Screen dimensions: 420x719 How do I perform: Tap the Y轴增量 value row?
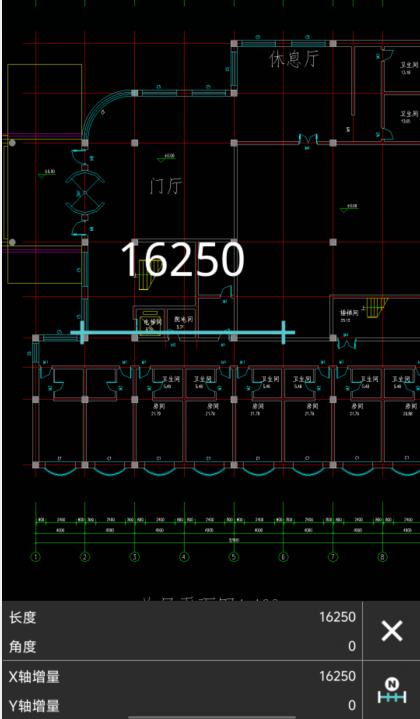tap(182, 705)
